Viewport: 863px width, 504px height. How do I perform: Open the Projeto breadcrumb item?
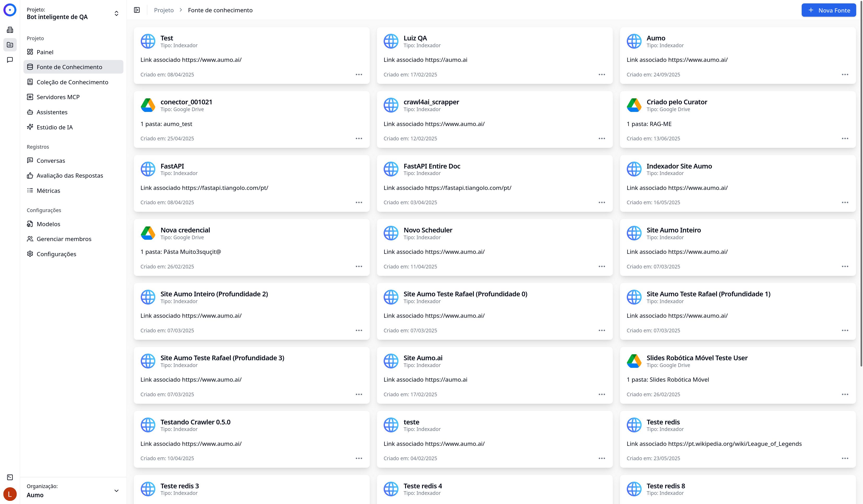pyautogui.click(x=164, y=10)
